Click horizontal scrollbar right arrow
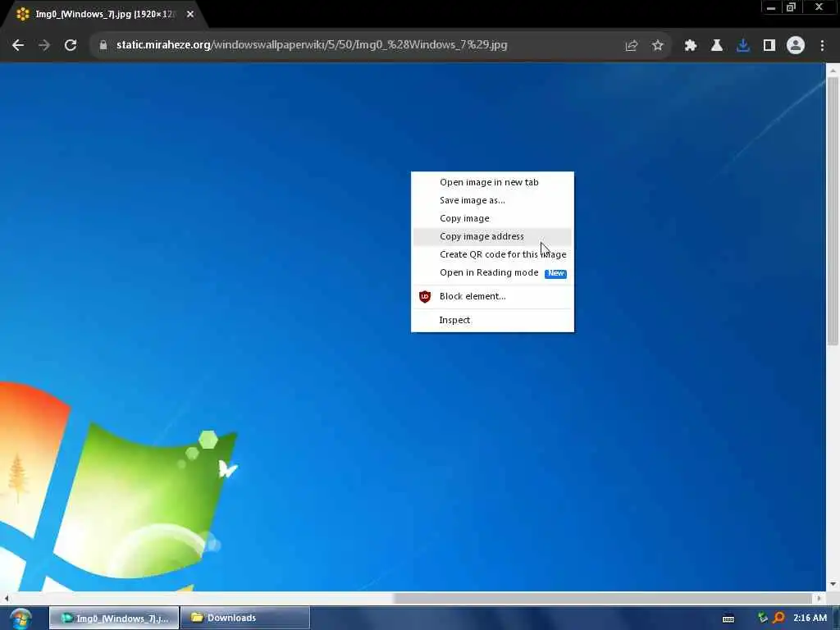Image resolution: width=840 pixels, height=630 pixels. pyautogui.click(x=819, y=598)
